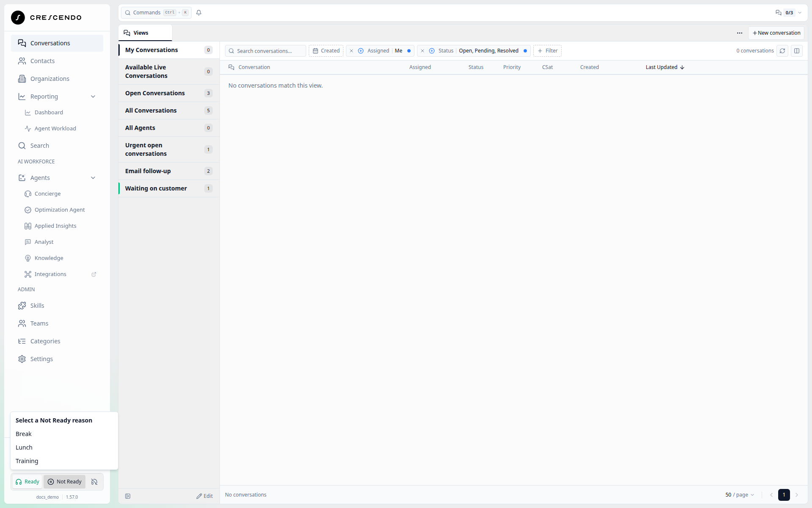The width and height of the screenshot is (812, 508).
Task: Sort by Last Updated column
Action: coord(665,67)
